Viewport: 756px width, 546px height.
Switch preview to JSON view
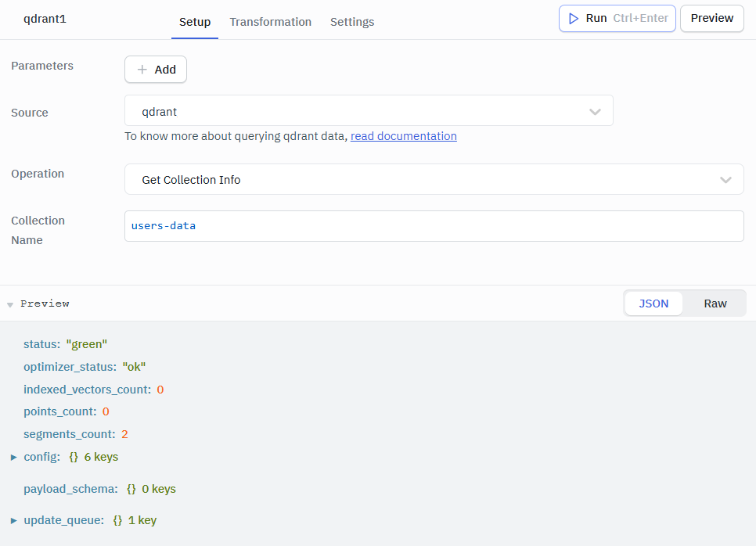tap(653, 304)
